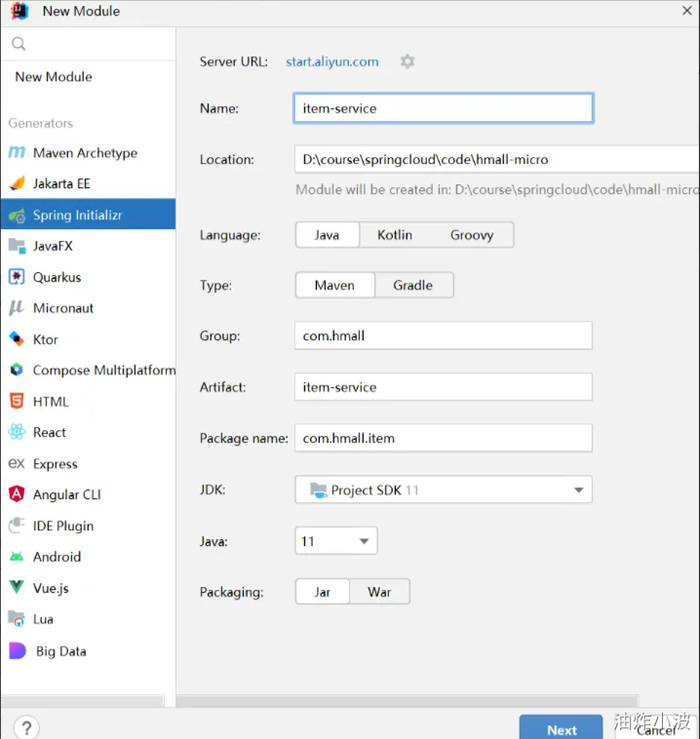Click the help question mark button
The image size is (700, 739).
26,727
